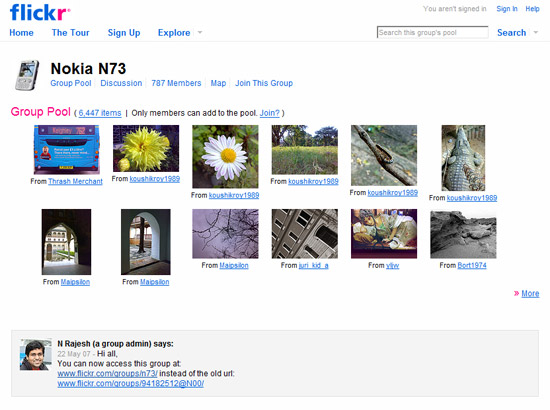Open koushikroy1989 link under daisy photo

234,195
